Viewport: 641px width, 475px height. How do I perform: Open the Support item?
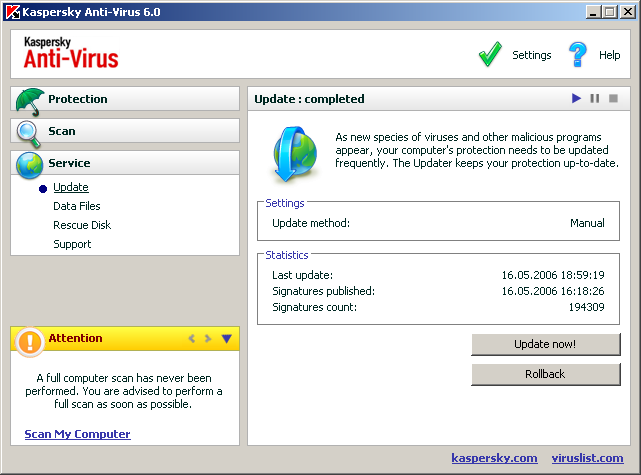[72, 244]
